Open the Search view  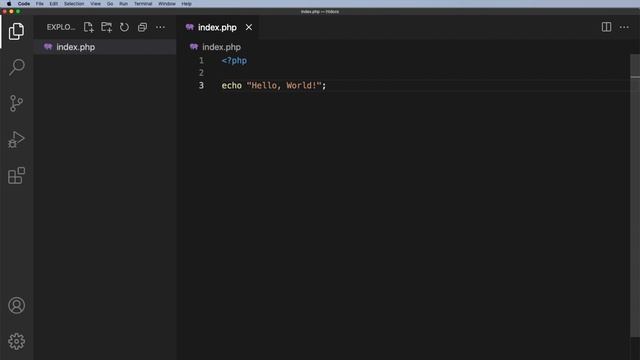tap(17, 67)
